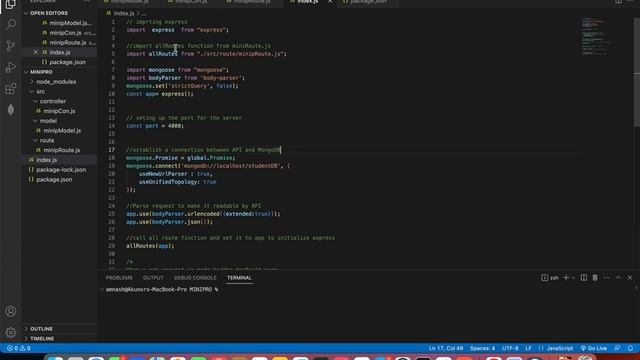This screenshot has width=640, height=360.
Task: Open minipModel.js from Open Editors
Action: tap(70, 23)
